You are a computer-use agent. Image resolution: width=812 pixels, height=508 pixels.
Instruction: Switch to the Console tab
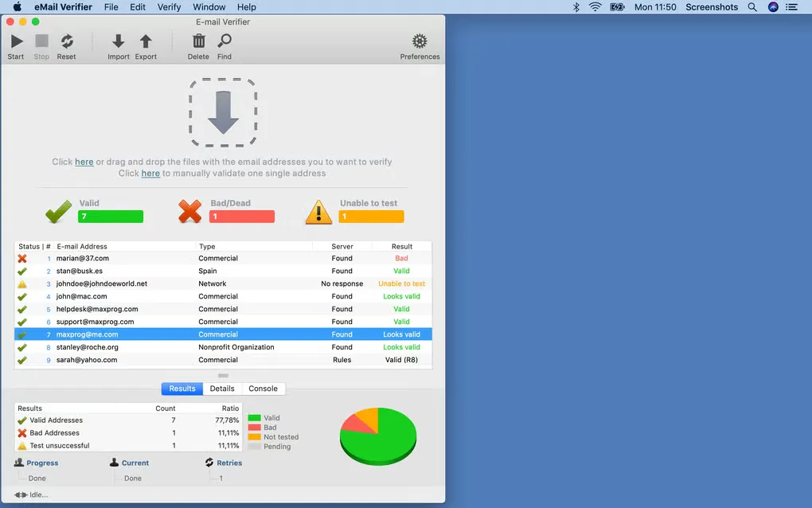(x=263, y=389)
